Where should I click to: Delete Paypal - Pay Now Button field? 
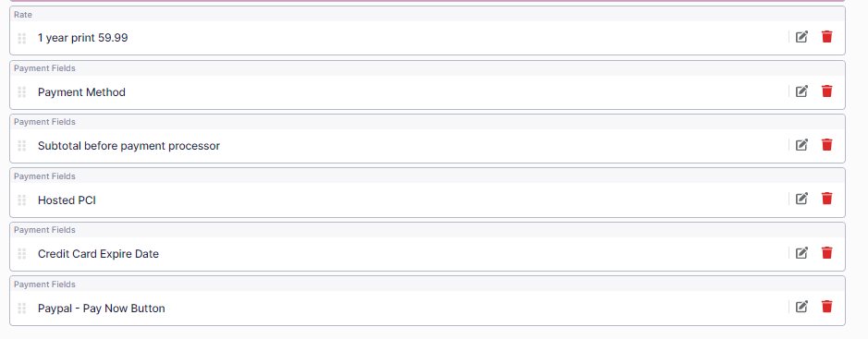pyautogui.click(x=827, y=307)
